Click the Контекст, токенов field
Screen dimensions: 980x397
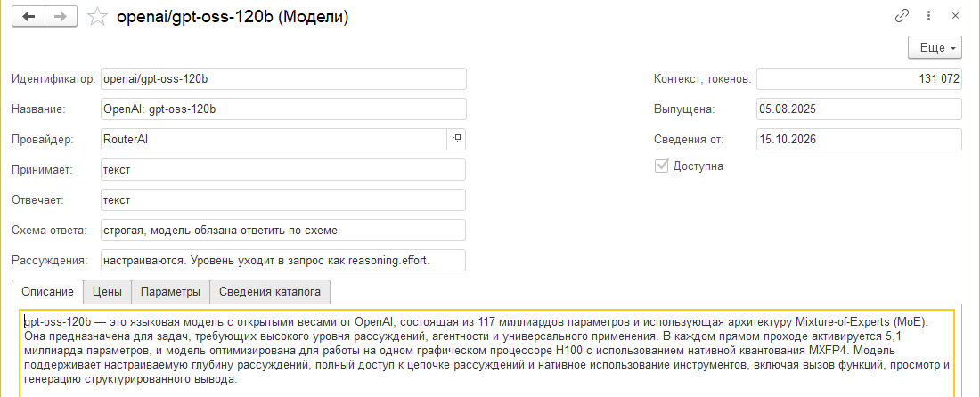pos(859,79)
